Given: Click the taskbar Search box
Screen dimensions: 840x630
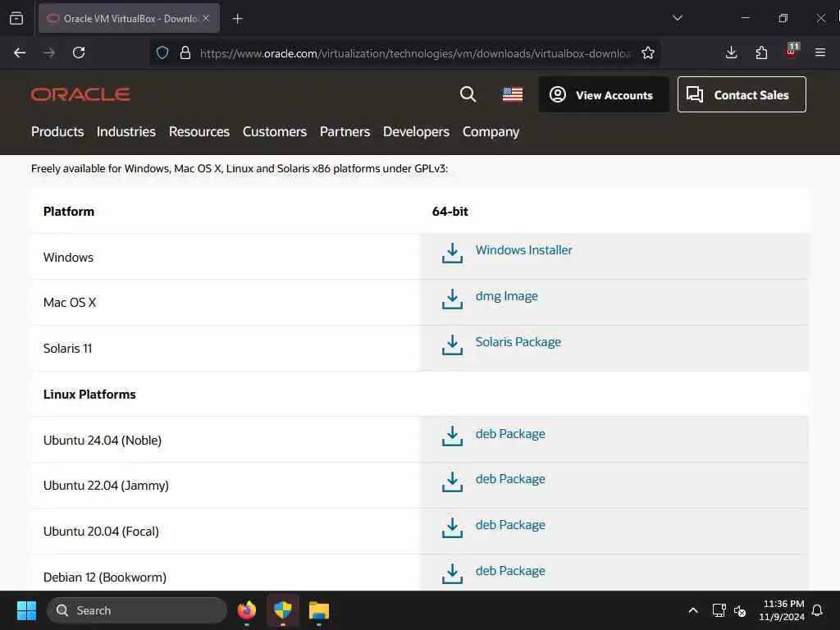Looking at the screenshot, I should 137,610.
